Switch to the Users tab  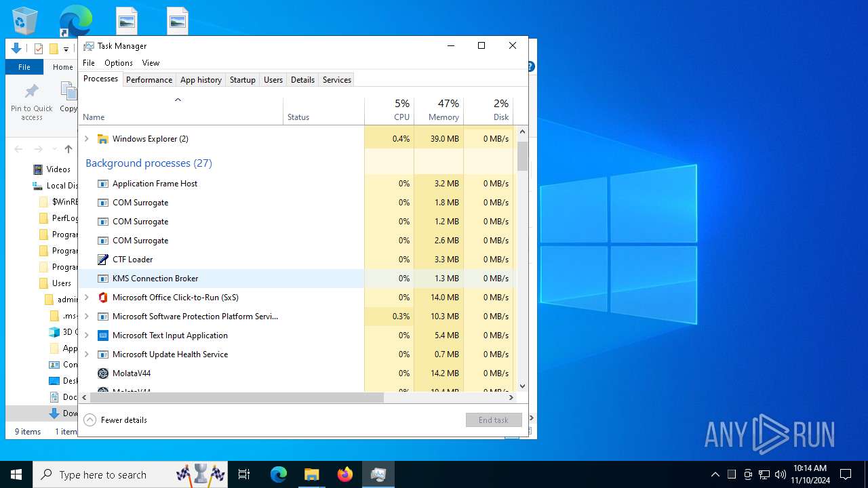(x=273, y=80)
